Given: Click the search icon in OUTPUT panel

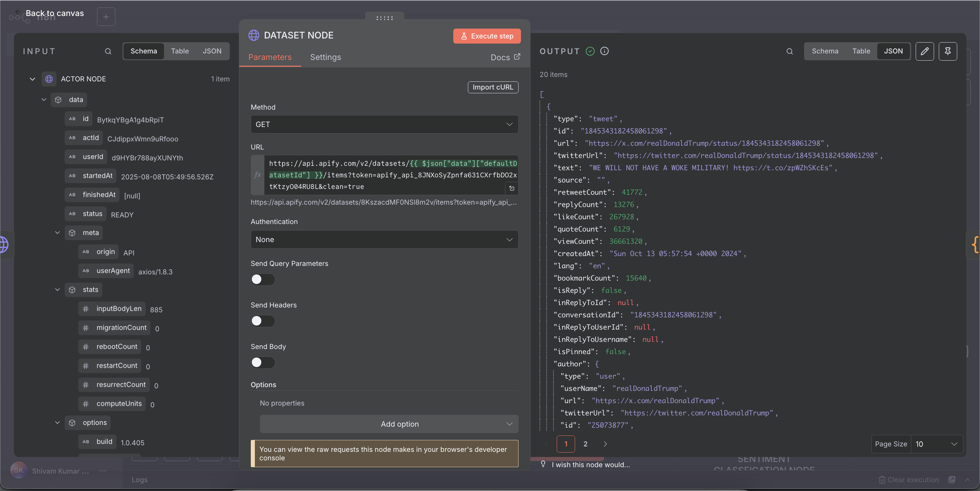Looking at the screenshot, I should [789, 51].
